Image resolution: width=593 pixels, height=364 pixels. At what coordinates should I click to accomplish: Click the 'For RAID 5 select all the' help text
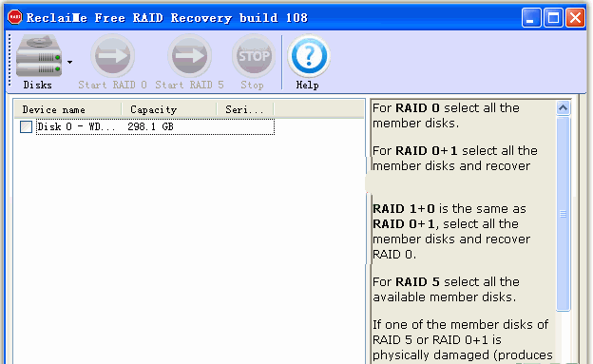click(446, 282)
